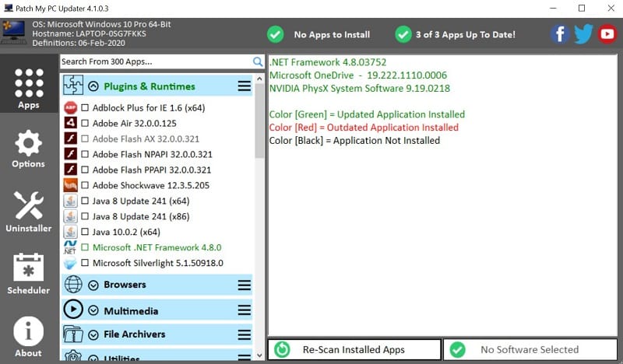Open the YouTube channel icon

[607, 34]
